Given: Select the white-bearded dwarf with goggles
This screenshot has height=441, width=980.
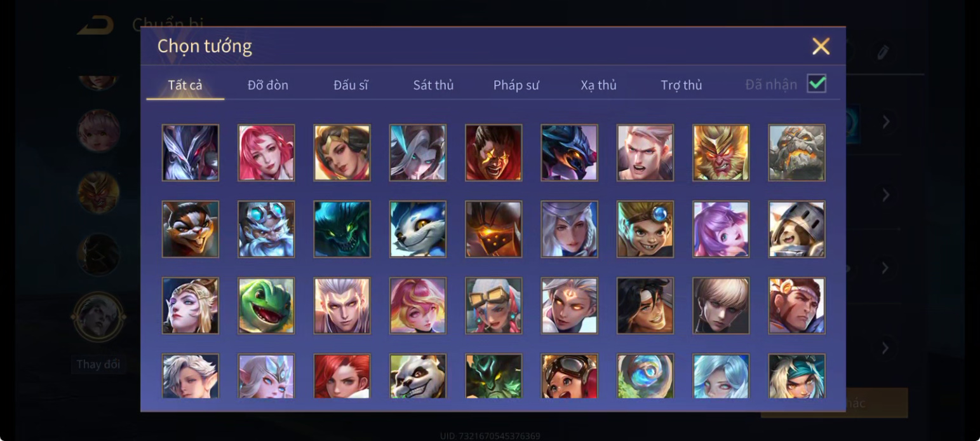Looking at the screenshot, I should click(266, 229).
